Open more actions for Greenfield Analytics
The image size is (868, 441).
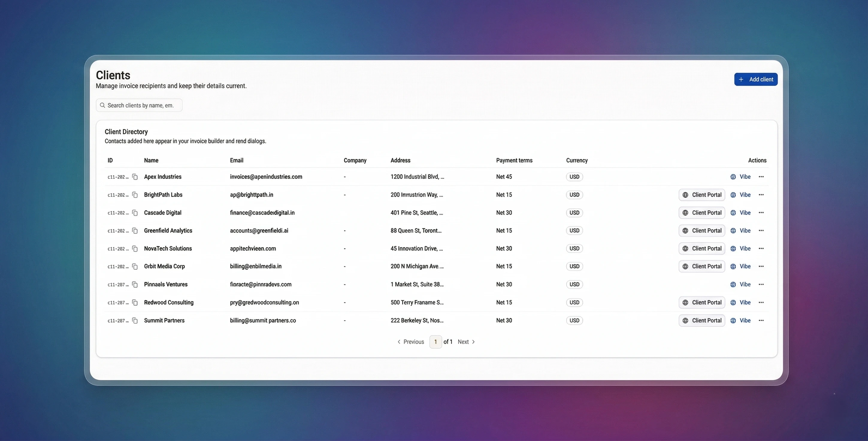click(x=761, y=231)
